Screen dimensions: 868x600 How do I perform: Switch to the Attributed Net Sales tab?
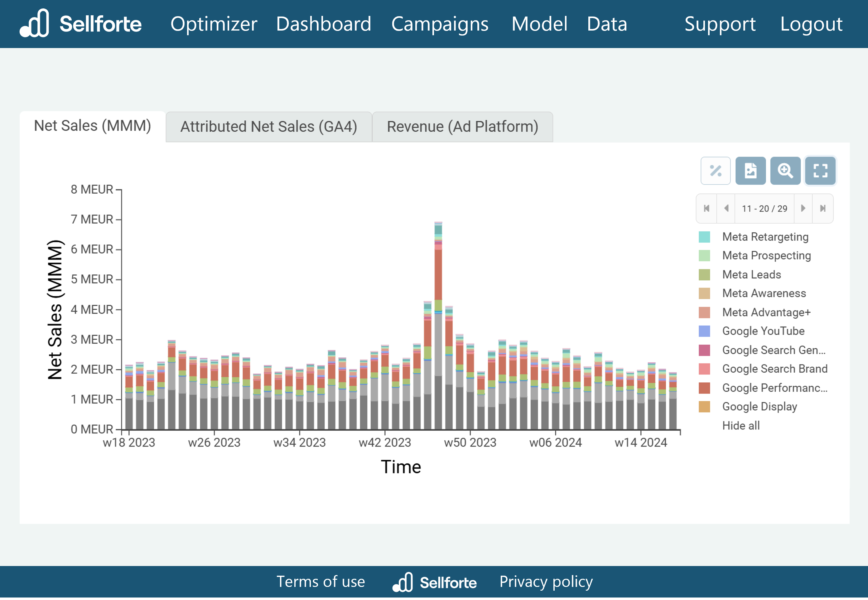click(x=269, y=127)
